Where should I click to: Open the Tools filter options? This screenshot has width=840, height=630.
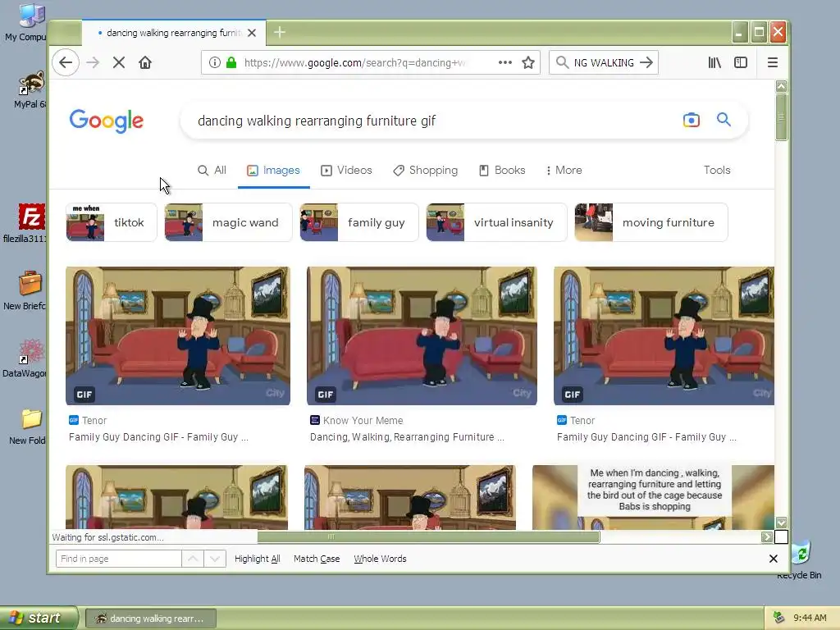pyautogui.click(x=717, y=171)
